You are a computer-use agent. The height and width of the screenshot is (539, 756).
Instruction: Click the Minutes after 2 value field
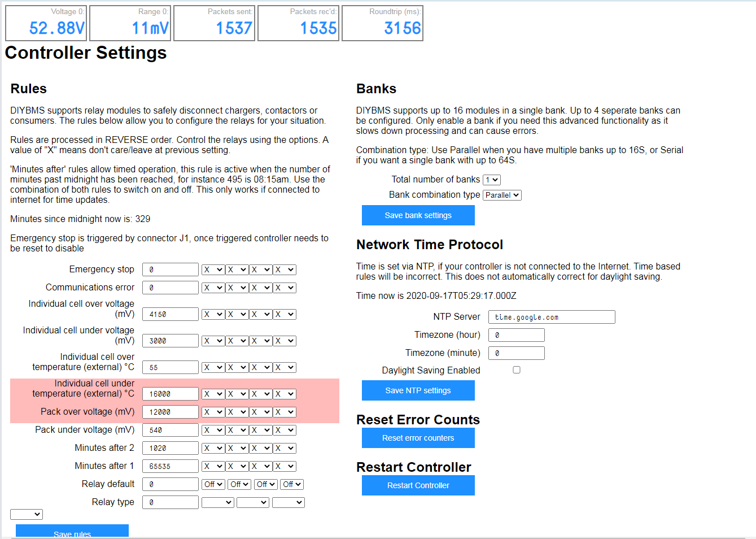pyautogui.click(x=171, y=448)
